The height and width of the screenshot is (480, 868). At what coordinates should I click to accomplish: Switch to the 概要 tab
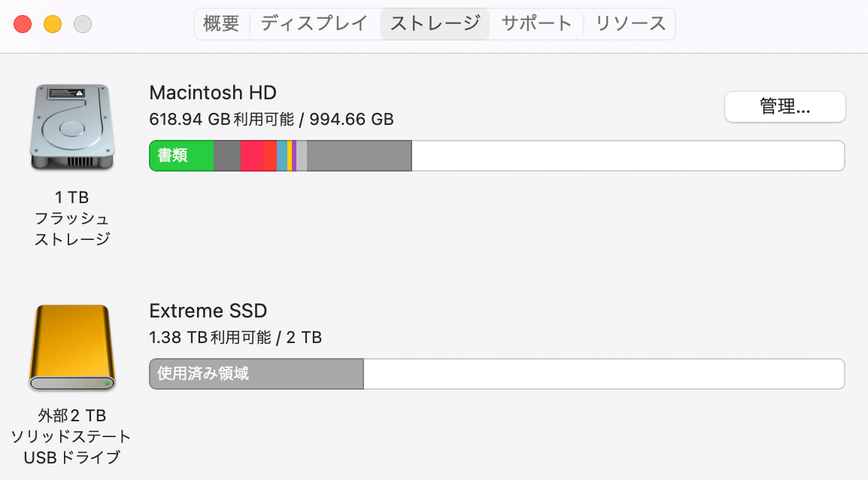(x=221, y=24)
